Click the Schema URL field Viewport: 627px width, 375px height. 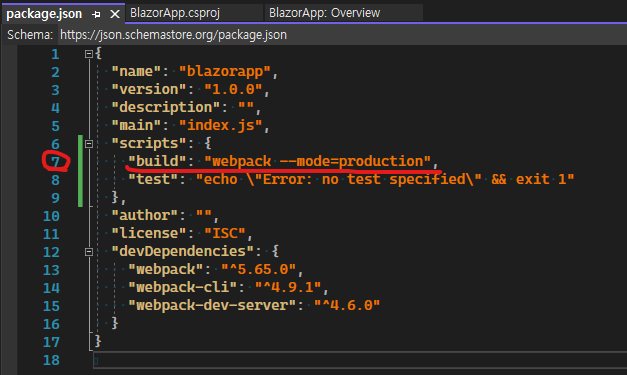342,35
